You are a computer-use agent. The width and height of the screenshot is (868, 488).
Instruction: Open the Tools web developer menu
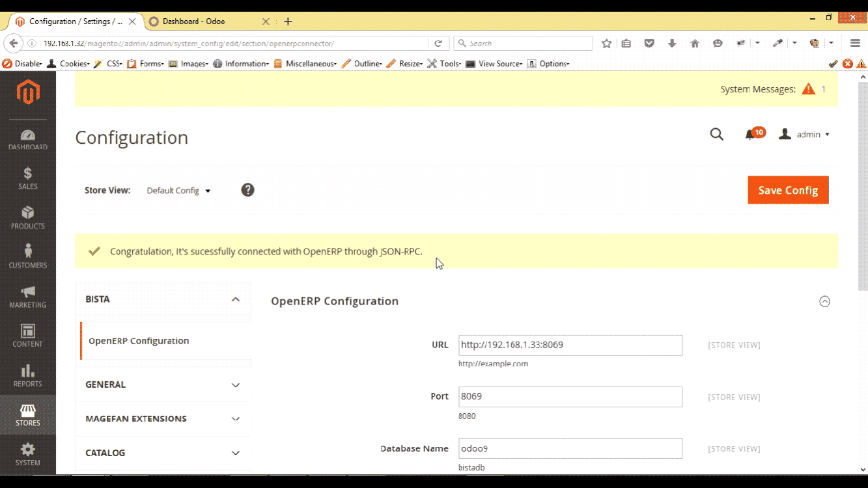(444, 64)
